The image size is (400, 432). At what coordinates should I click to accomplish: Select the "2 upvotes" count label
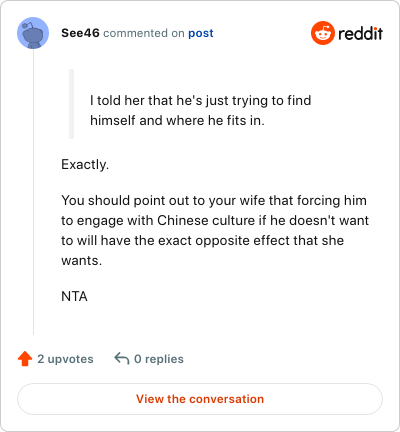pyautogui.click(x=65, y=359)
